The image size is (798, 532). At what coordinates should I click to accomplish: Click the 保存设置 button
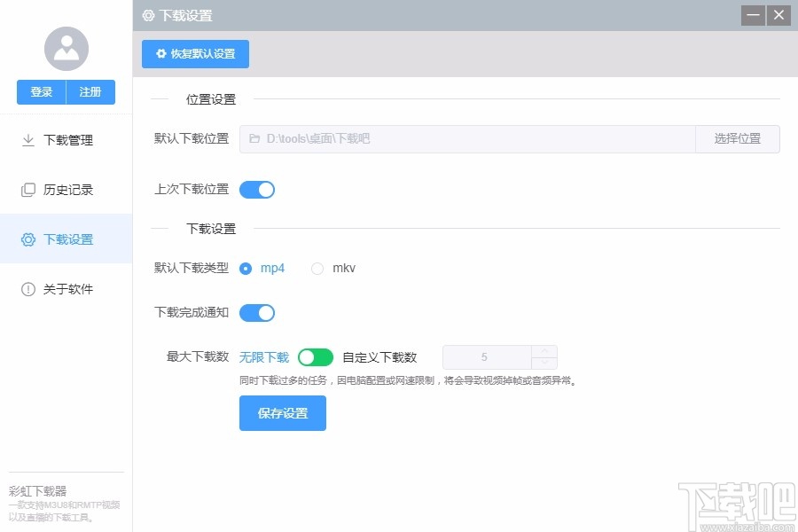[x=282, y=412]
